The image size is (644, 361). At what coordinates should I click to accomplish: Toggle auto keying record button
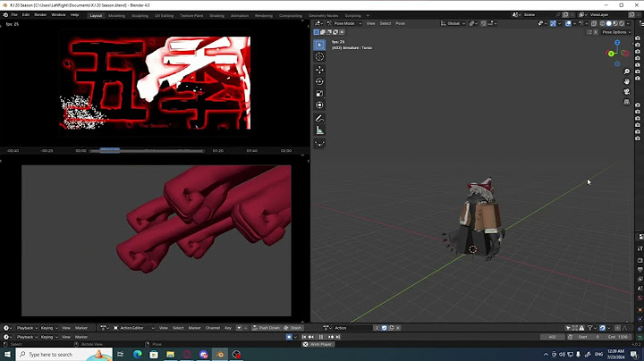(x=289, y=337)
